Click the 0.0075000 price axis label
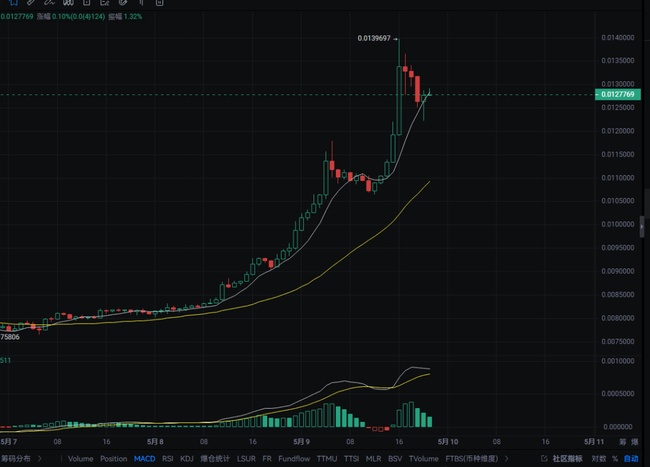The width and height of the screenshot is (650, 467). point(618,341)
